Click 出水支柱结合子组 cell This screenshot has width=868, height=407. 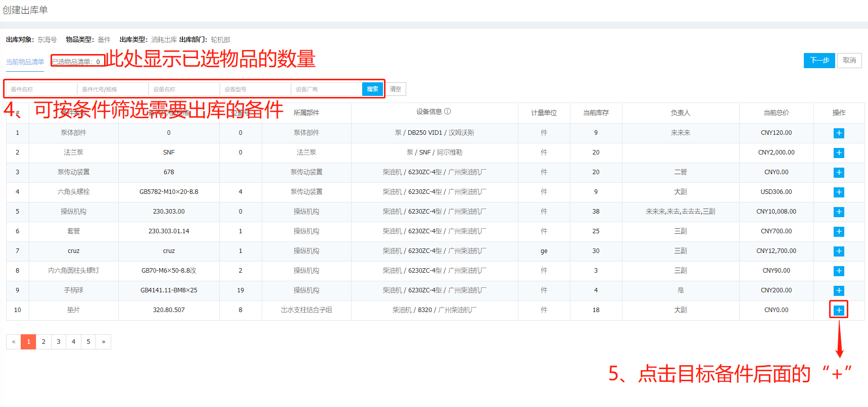click(306, 310)
